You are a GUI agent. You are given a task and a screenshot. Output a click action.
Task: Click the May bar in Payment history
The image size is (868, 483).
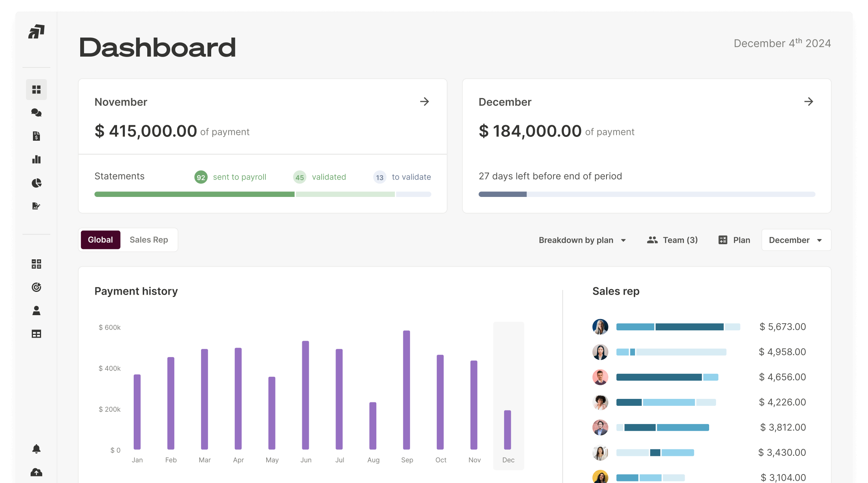point(272,413)
